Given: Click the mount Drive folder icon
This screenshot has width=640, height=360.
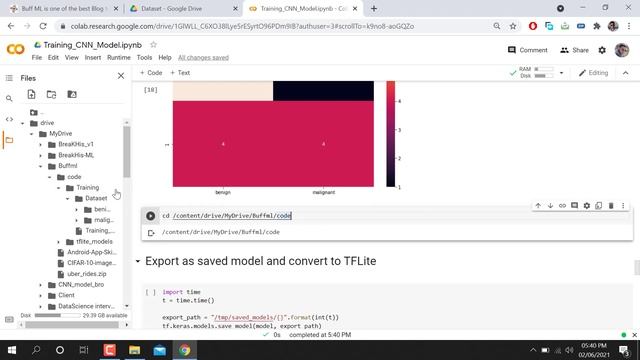Looking at the screenshot, I should (x=72, y=95).
